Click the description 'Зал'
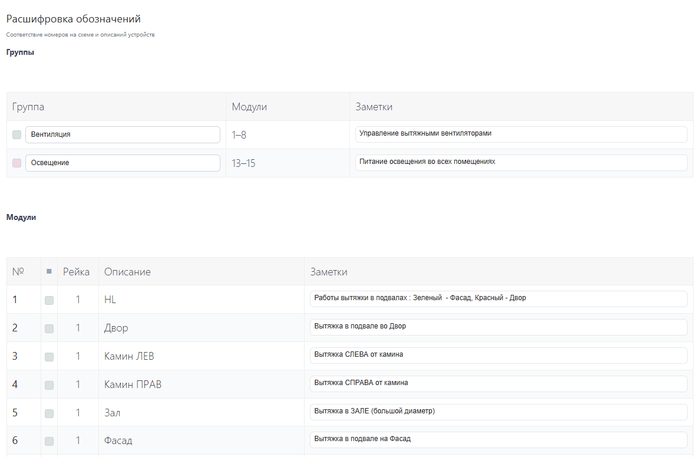 (x=112, y=413)
